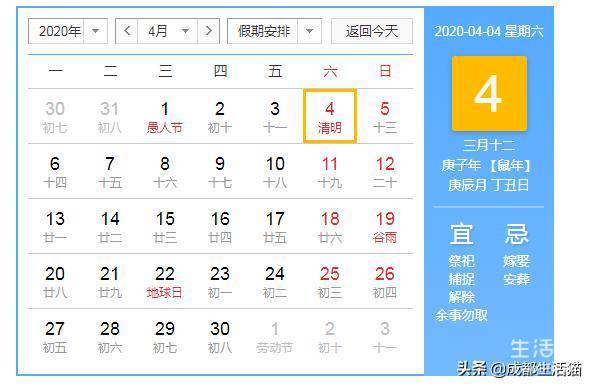Click the 三月十二 lunar date text
The image size is (593, 388).
tap(489, 146)
